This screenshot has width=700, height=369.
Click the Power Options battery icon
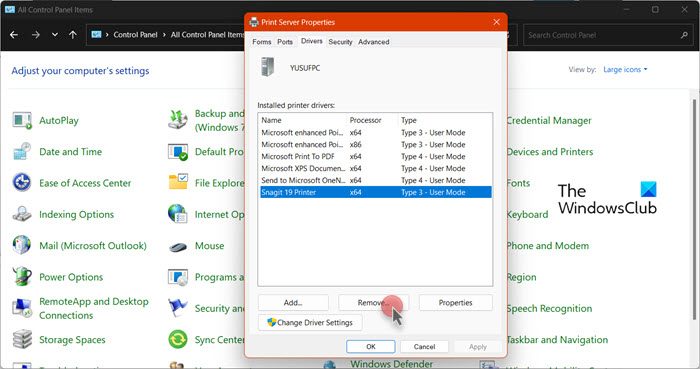(x=22, y=277)
